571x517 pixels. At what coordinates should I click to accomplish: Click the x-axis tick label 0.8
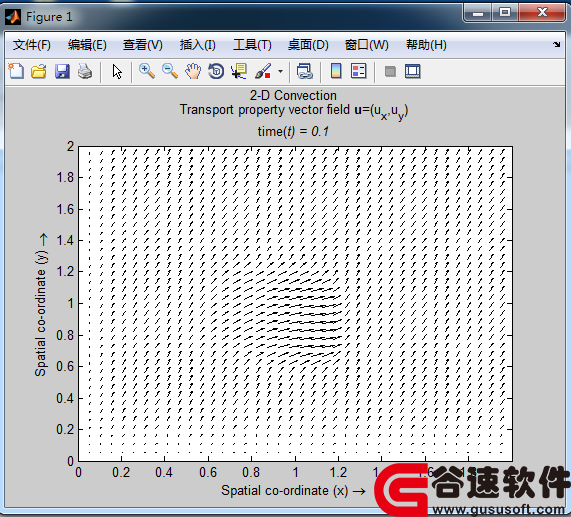(x=251, y=473)
